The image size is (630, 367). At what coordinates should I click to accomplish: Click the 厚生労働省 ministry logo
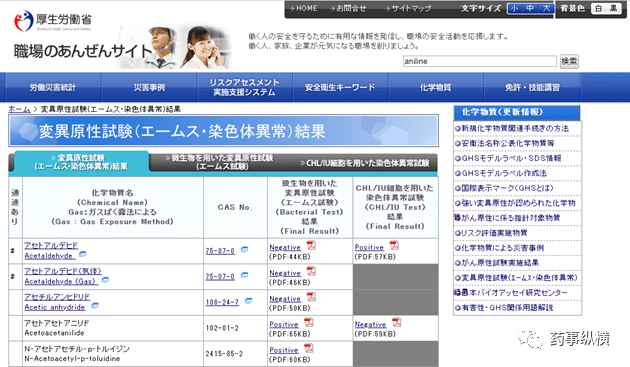53,21
